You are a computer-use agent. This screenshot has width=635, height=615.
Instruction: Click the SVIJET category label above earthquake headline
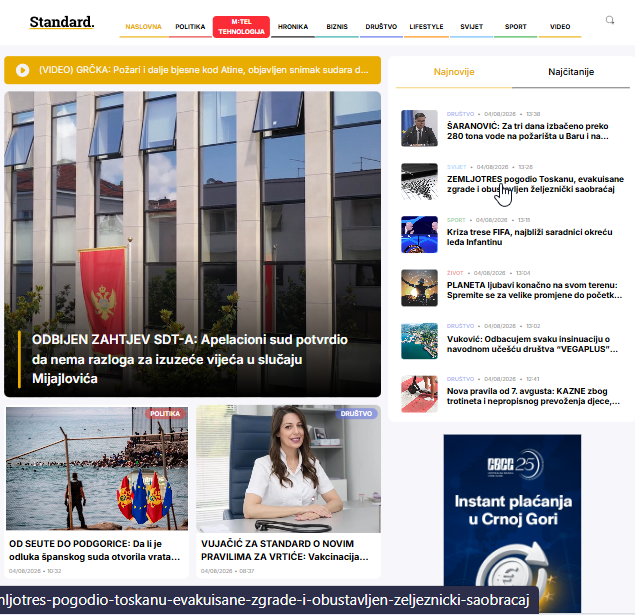tap(456, 167)
